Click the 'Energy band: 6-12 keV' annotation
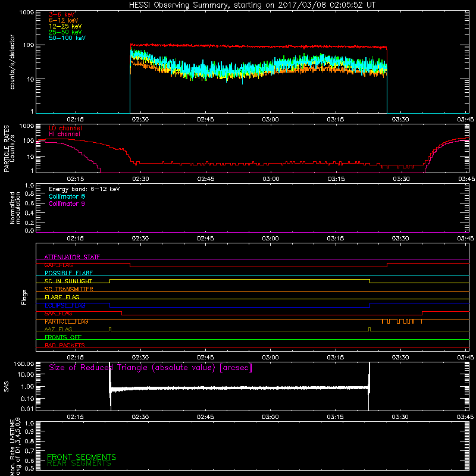Screen dimensions: 476x476 pos(84,189)
